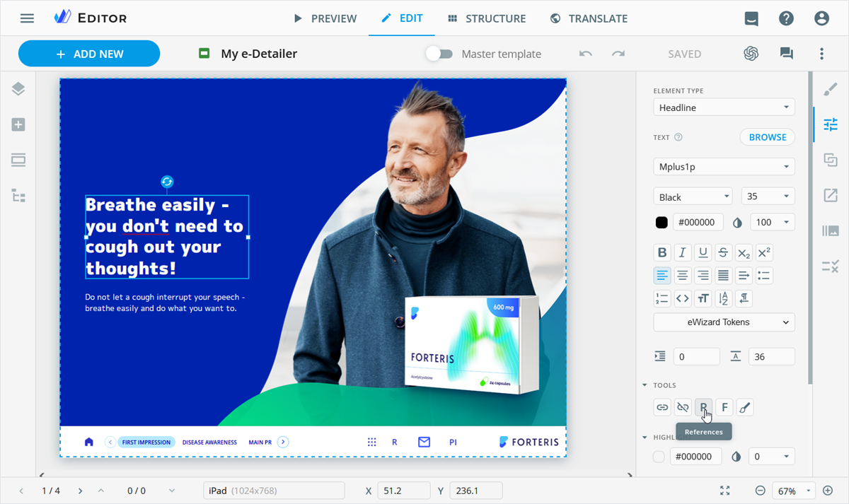The image size is (849, 504).
Task: Click the Unlink tool icon
Action: point(683,407)
